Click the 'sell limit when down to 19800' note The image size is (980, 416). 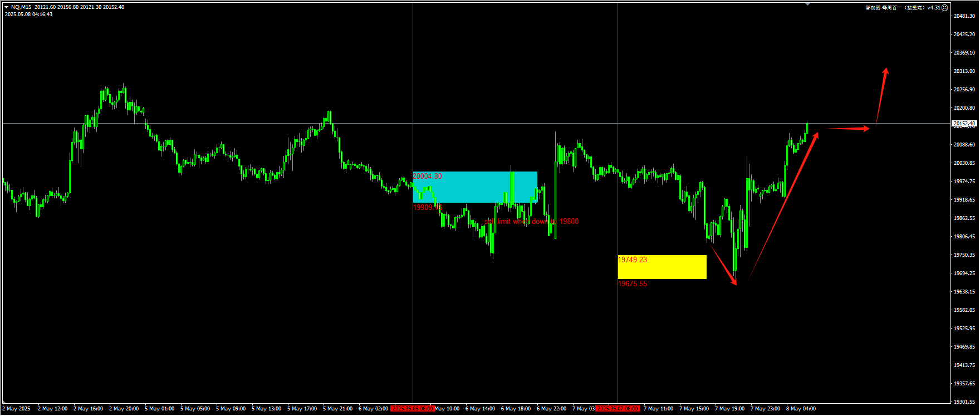531,222
